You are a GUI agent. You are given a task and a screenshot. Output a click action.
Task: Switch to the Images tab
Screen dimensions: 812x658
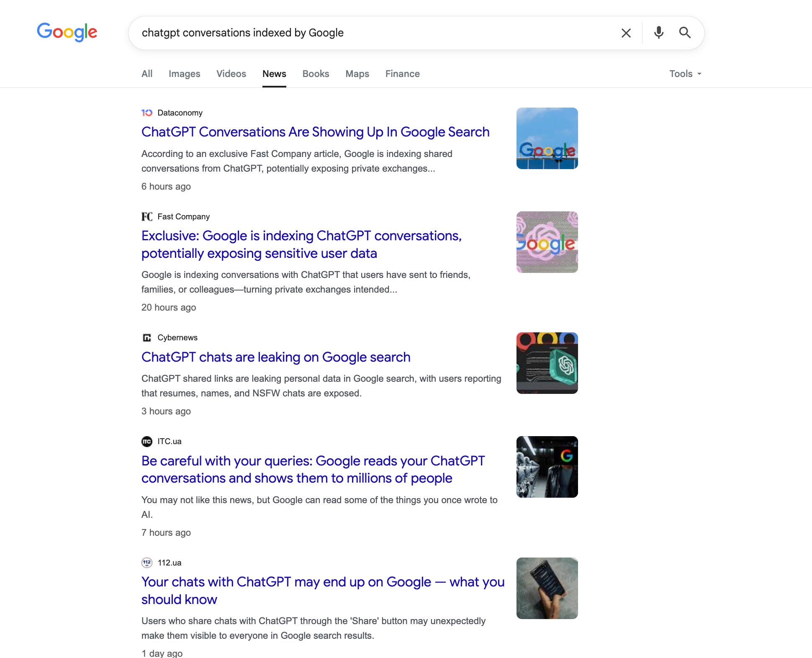point(184,74)
